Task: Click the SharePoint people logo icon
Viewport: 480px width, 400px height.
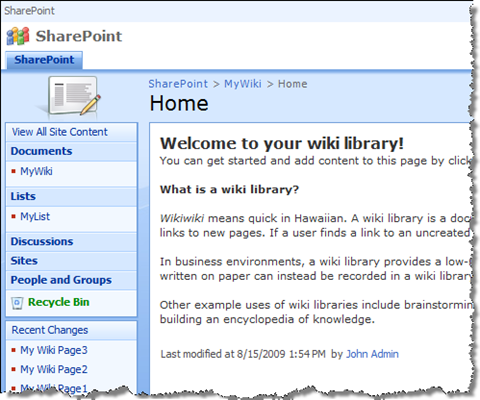Action: [18, 36]
